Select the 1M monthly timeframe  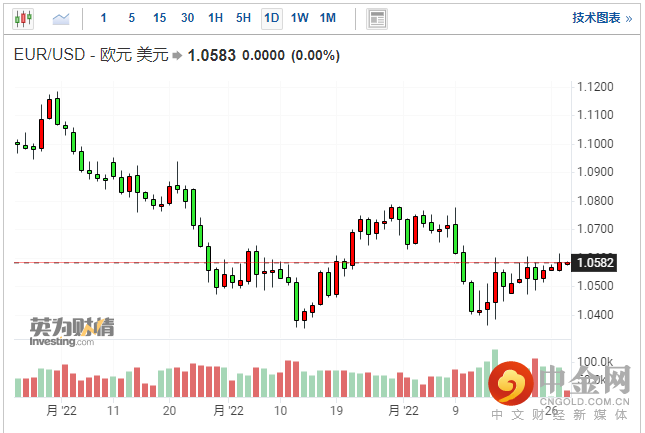[328, 18]
